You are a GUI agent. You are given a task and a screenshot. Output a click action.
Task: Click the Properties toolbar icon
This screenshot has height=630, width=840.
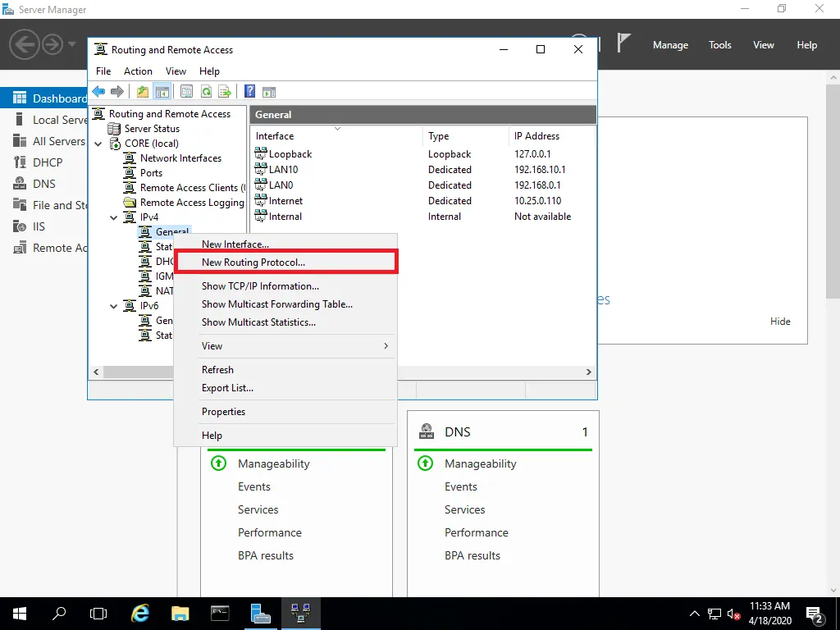coord(186,92)
